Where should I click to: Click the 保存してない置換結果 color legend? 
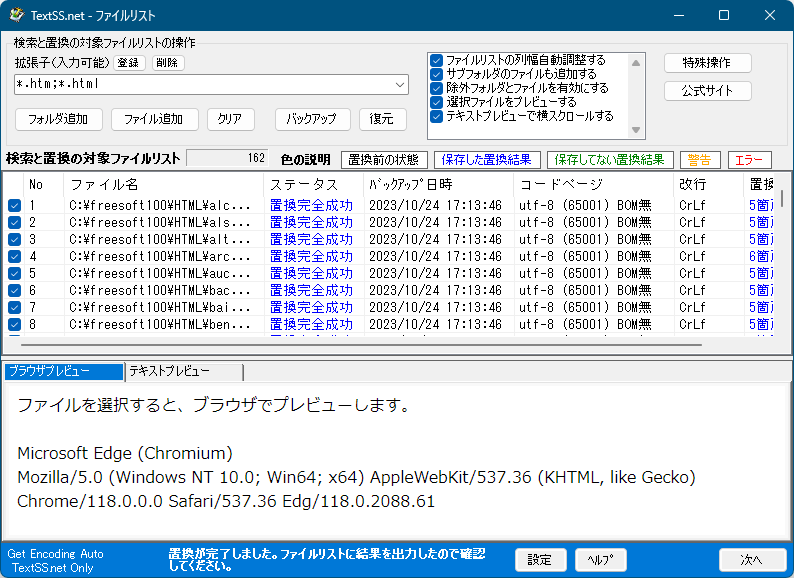(610, 160)
